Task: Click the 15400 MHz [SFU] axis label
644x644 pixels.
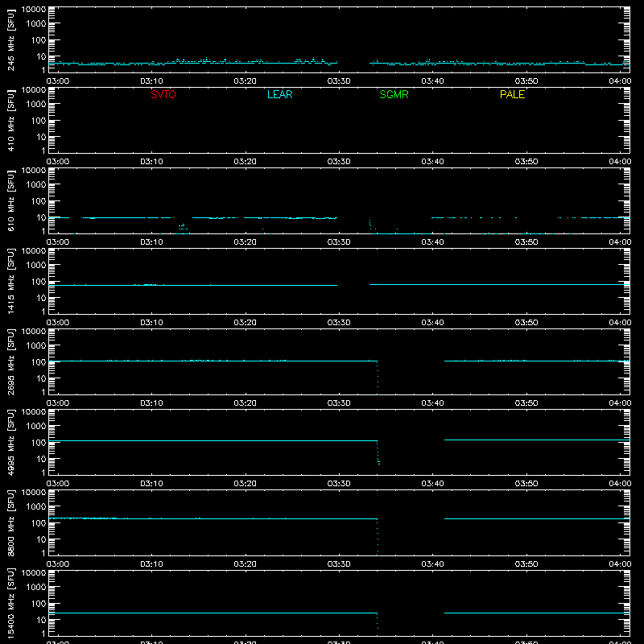Action: 10,603
